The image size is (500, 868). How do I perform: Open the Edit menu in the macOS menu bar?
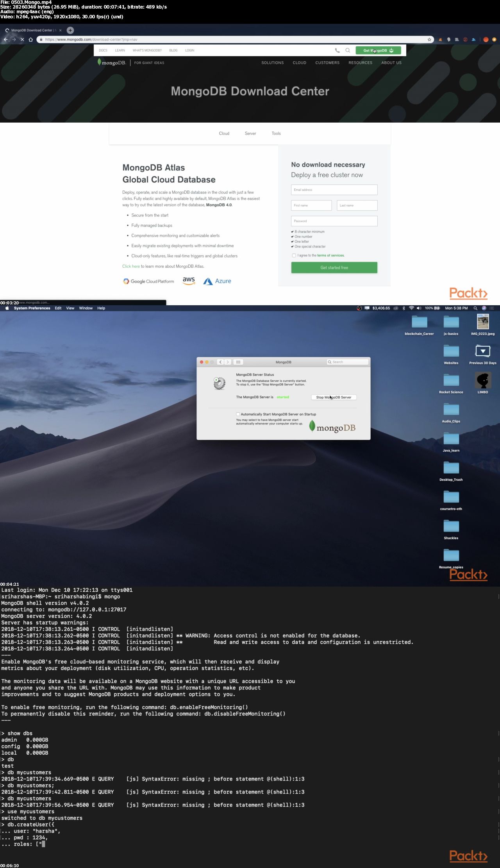pos(58,308)
